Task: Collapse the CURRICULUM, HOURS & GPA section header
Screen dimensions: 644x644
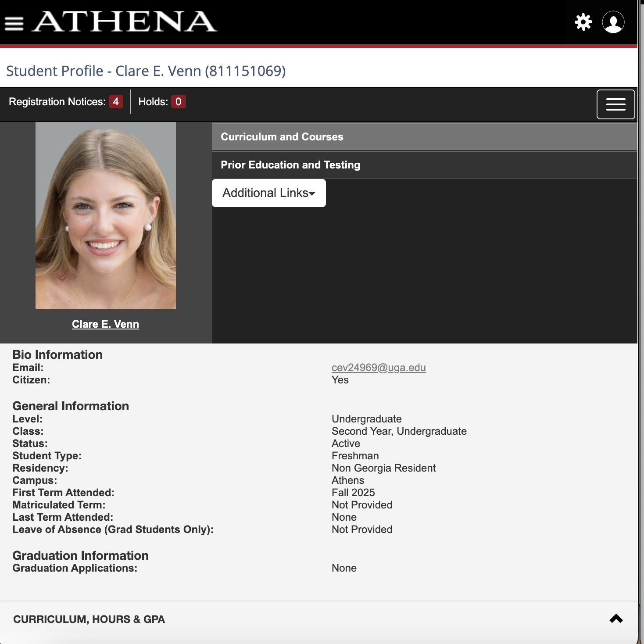Action: tap(89, 619)
